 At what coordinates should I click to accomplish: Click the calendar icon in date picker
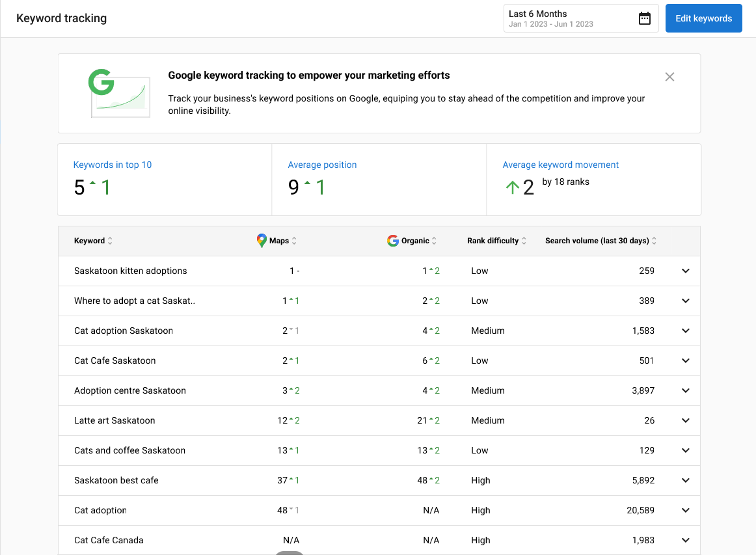click(x=644, y=18)
